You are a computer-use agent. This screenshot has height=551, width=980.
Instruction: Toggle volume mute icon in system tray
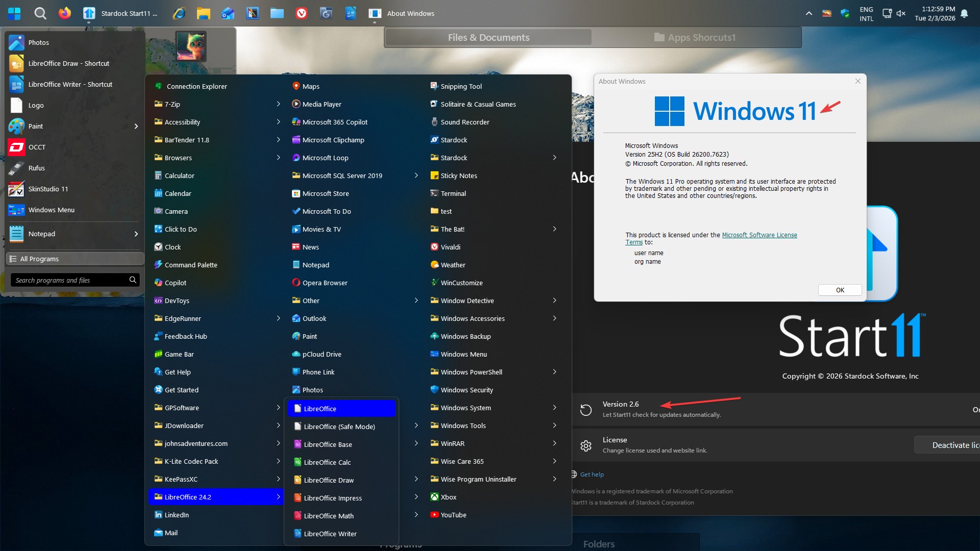click(901, 13)
